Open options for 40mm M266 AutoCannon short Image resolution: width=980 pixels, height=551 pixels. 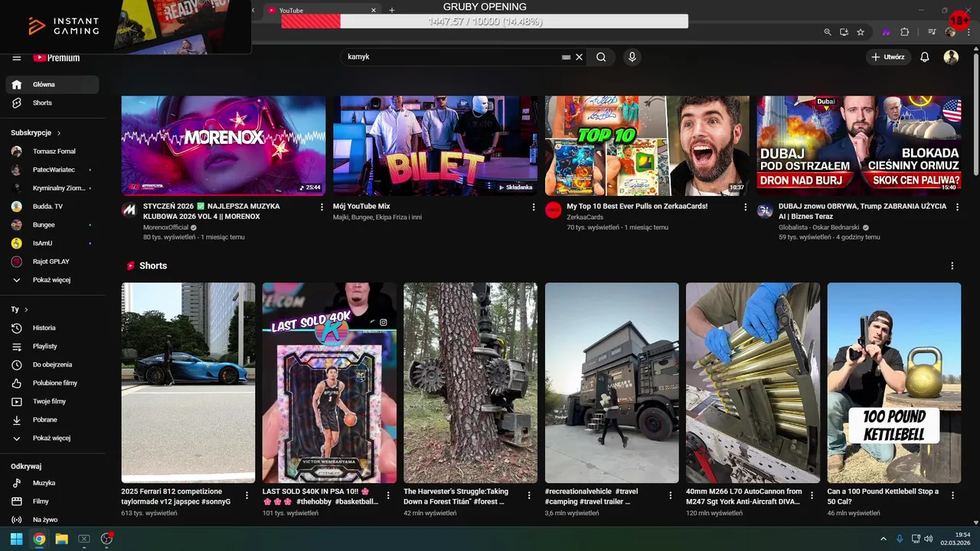(x=812, y=496)
